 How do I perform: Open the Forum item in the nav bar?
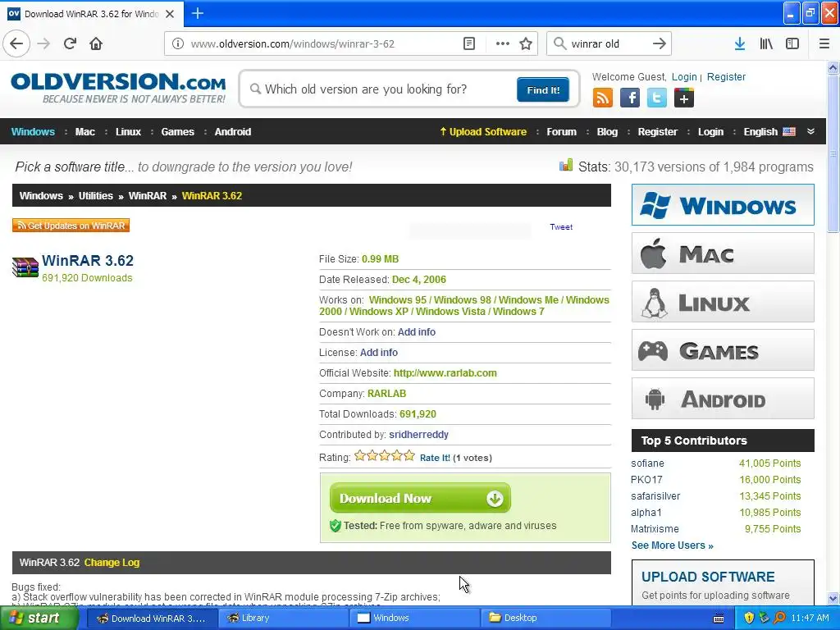tap(561, 132)
